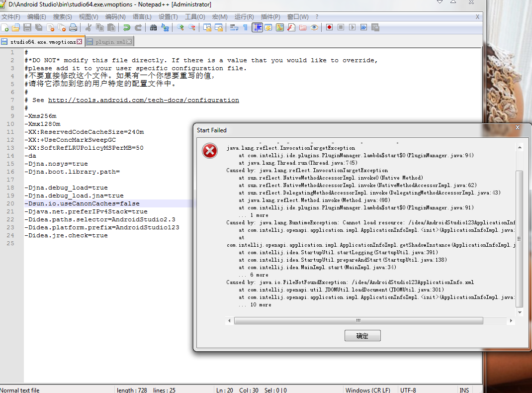Click Windows (CR LF) in status bar
Screen dimensions: 532x393
368,390
